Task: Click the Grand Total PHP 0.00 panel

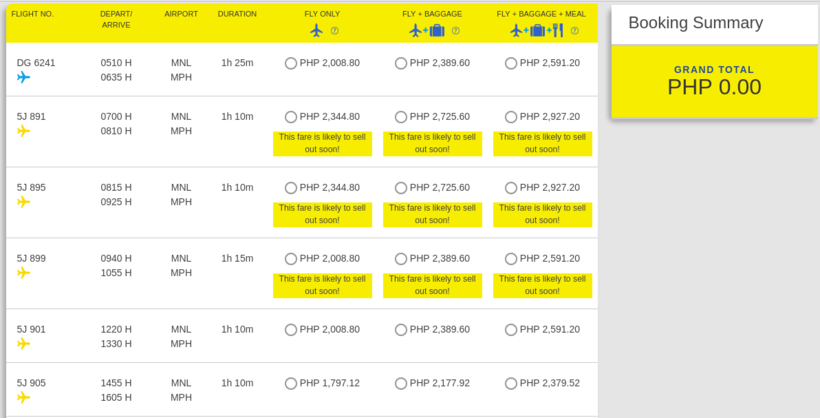Action: (x=714, y=82)
